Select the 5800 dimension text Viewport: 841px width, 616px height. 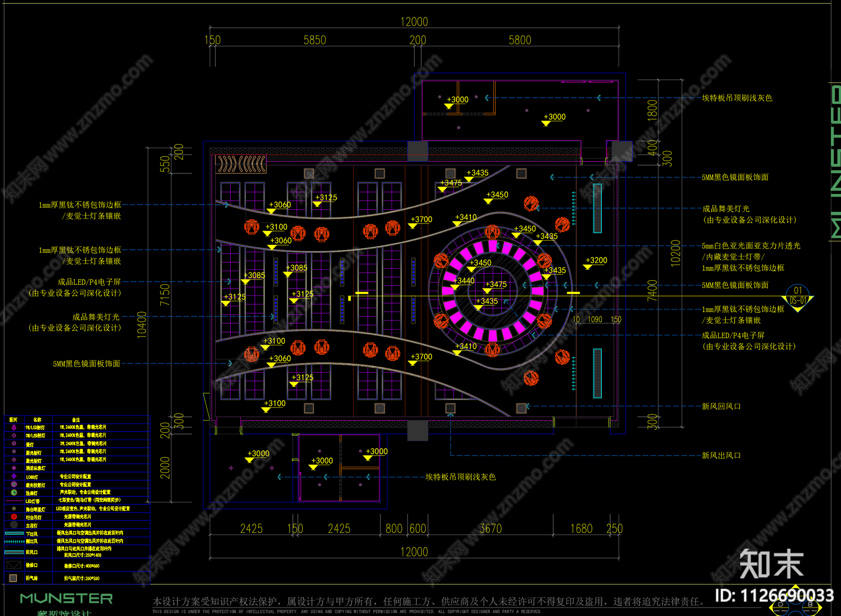[x=520, y=40]
